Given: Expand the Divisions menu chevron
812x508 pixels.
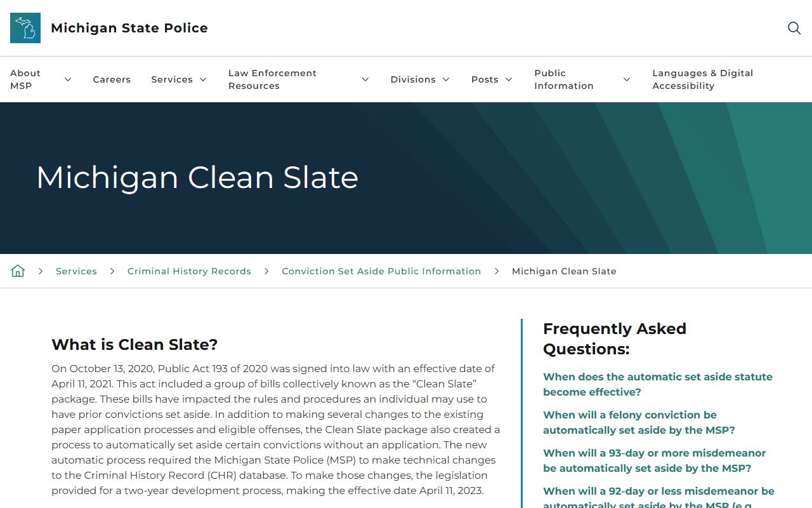Looking at the screenshot, I should (x=446, y=79).
